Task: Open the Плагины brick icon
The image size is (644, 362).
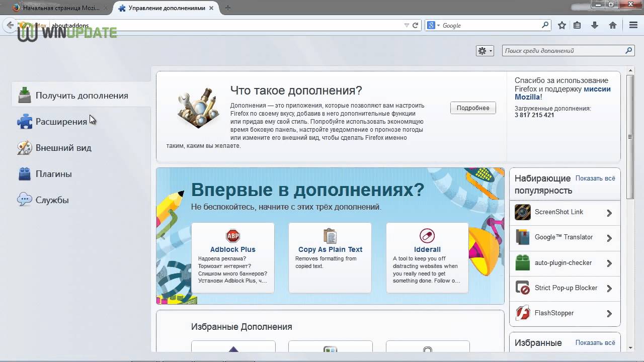Action: tap(25, 173)
